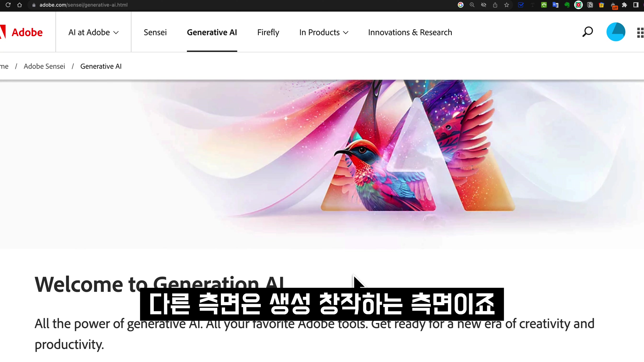Open the Evernote elephant extension
Image resolution: width=644 pixels, height=362 pixels.
[x=567, y=5]
